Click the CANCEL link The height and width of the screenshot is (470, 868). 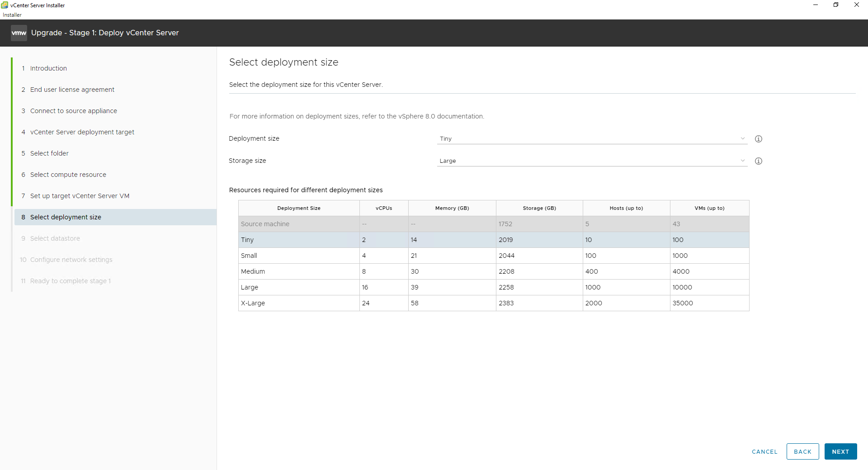[764, 451]
